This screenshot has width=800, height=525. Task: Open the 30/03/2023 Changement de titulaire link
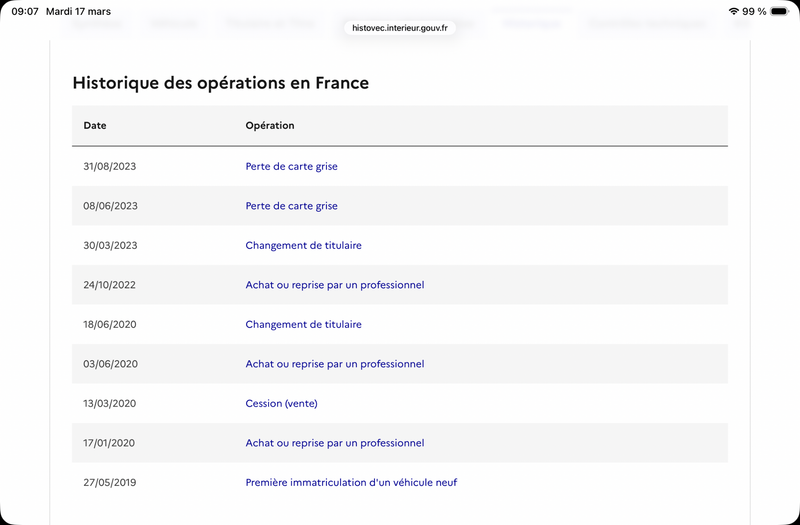pos(303,245)
